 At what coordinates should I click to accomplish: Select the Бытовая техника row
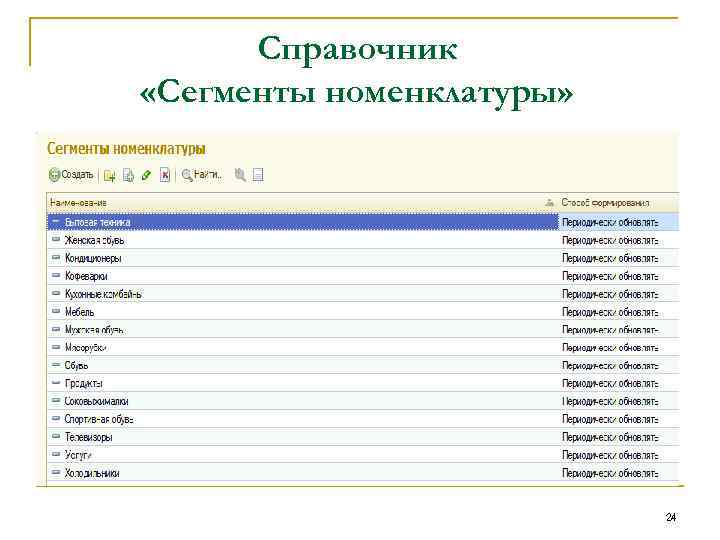click(x=363, y=222)
